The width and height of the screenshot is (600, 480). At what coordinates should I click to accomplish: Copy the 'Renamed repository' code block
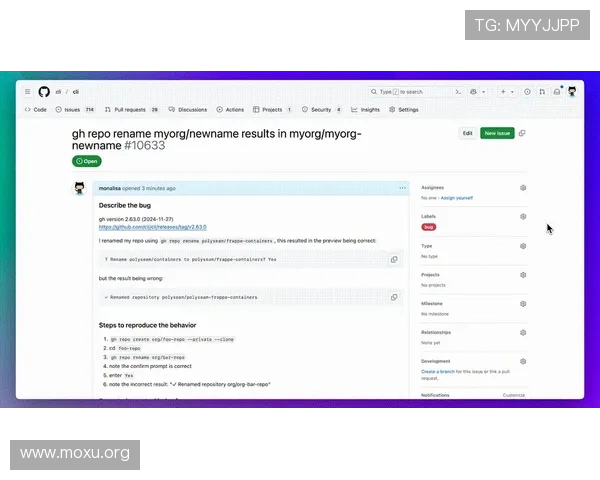click(394, 297)
